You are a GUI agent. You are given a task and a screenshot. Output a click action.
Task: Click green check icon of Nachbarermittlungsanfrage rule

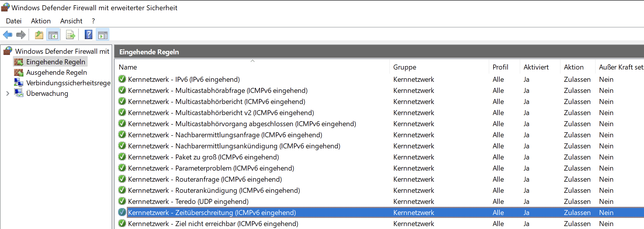click(x=122, y=135)
